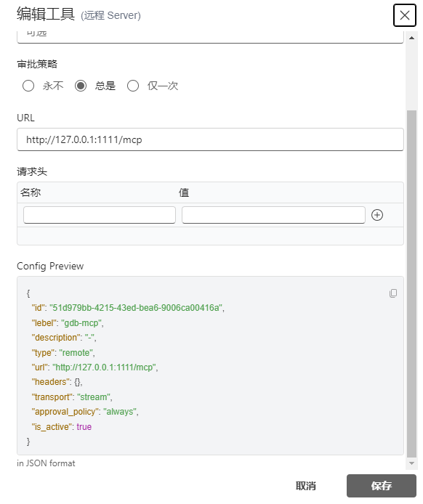Click the id value in config preview
The width and height of the screenshot is (423, 504).
[x=135, y=308]
